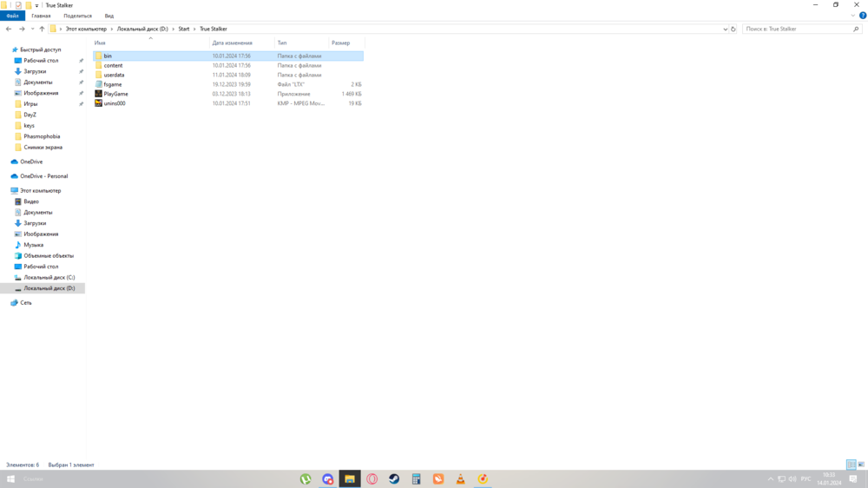Refresh the current folder view

click(733, 29)
